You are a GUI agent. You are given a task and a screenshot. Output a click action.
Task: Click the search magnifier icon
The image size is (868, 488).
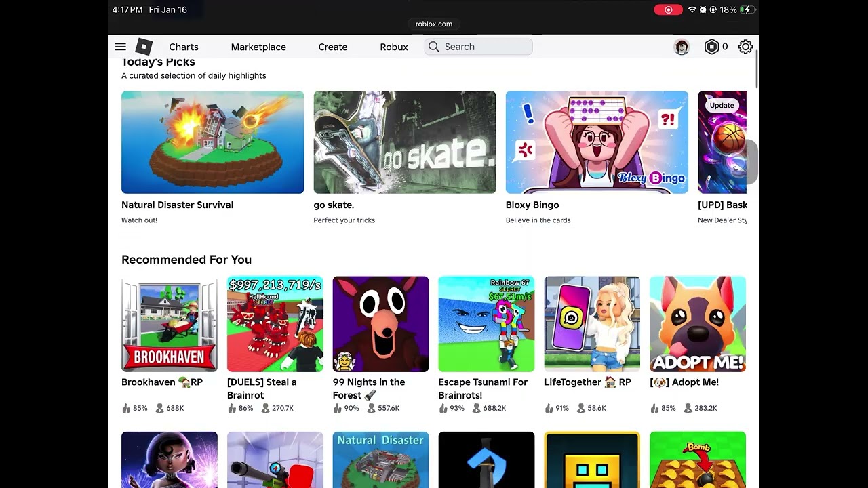click(x=434, y=47)
